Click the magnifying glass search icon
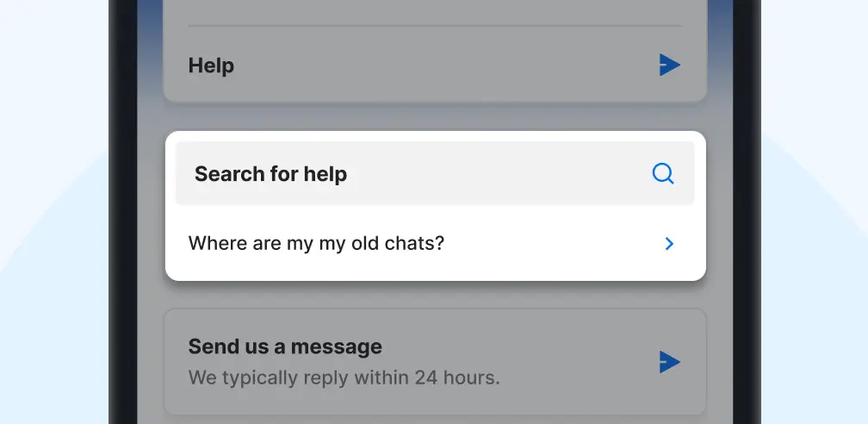 click(x=662, y=174)
